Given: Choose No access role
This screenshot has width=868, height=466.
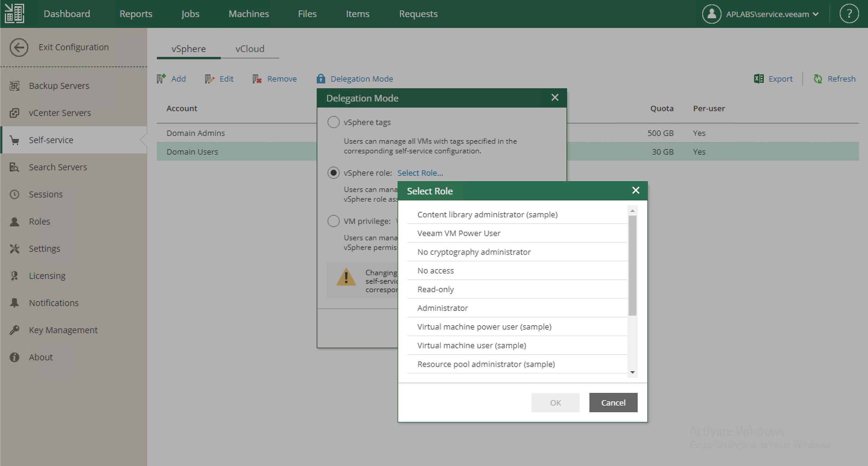Looking at the screenshot, I should tap(517, 271).
